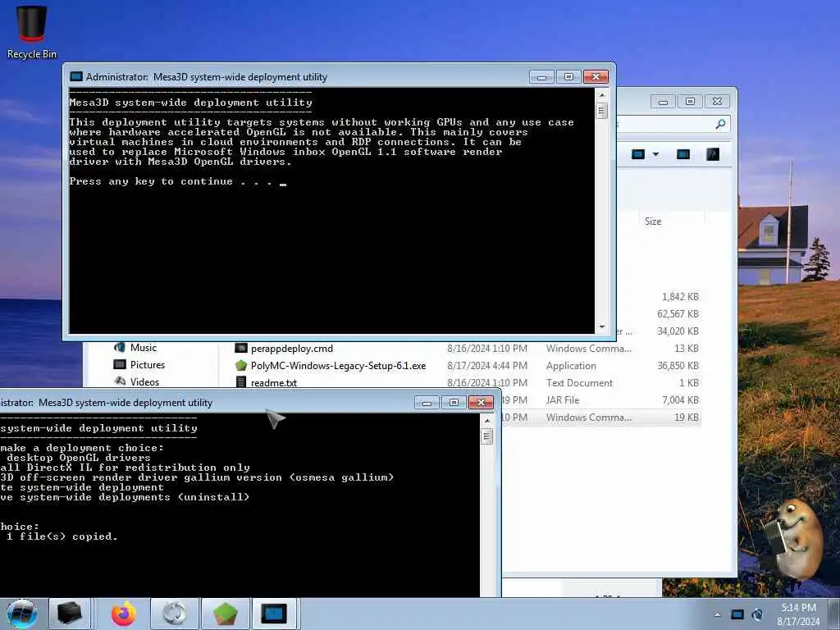Click the '62,567 KB' size cell
The height and width of the screenshot is (630, 840).
click(x=678, y=314)
